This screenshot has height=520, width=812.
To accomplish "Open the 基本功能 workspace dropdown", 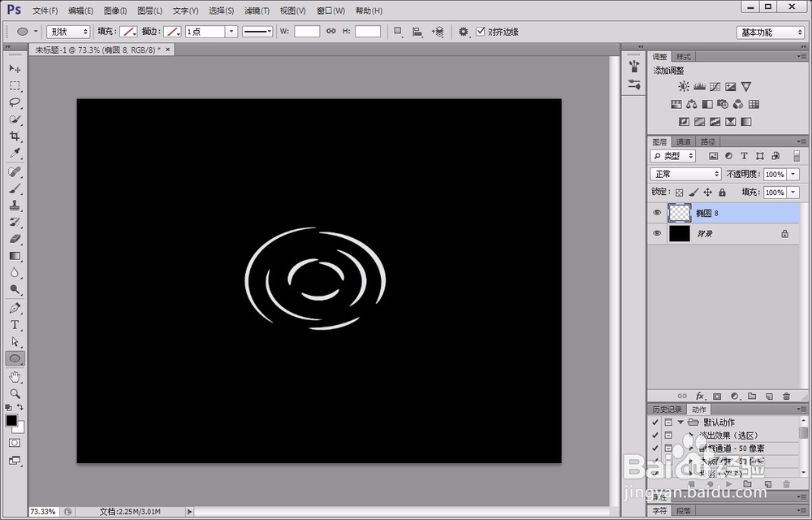I will pyautogui.click(x=771, y=32).
